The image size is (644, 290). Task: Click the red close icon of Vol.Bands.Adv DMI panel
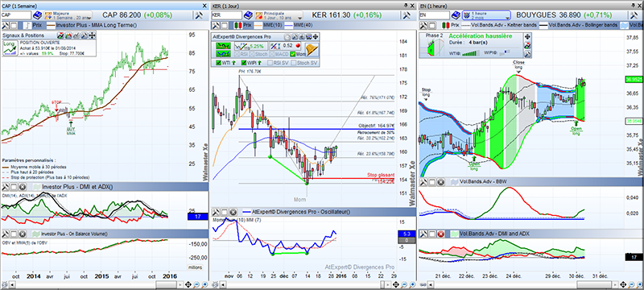[440, 234]
